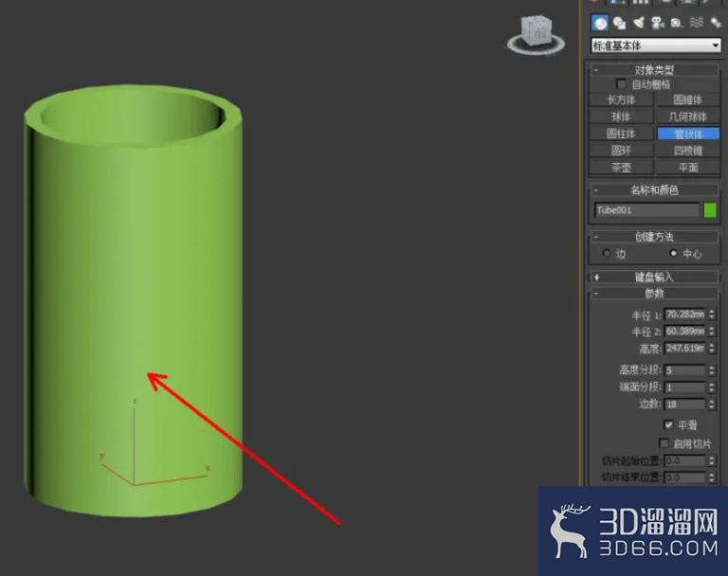Image resolution: width=728 pixels, height=576 pixels.
Task: Click the Tube001 name field
Action: click(646, 210)
